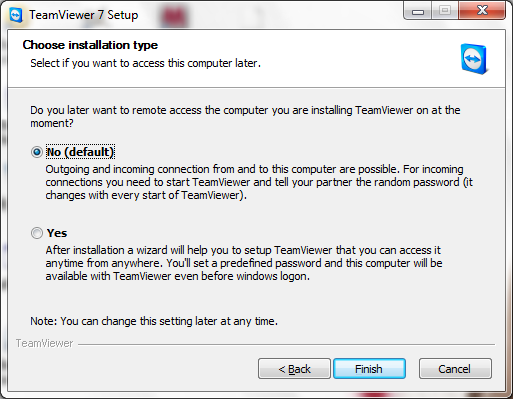Screen dimensions: 513x399
Task: Click the "Choose installation type" heading
Action: pyautogui.click(x=90, y=45)
